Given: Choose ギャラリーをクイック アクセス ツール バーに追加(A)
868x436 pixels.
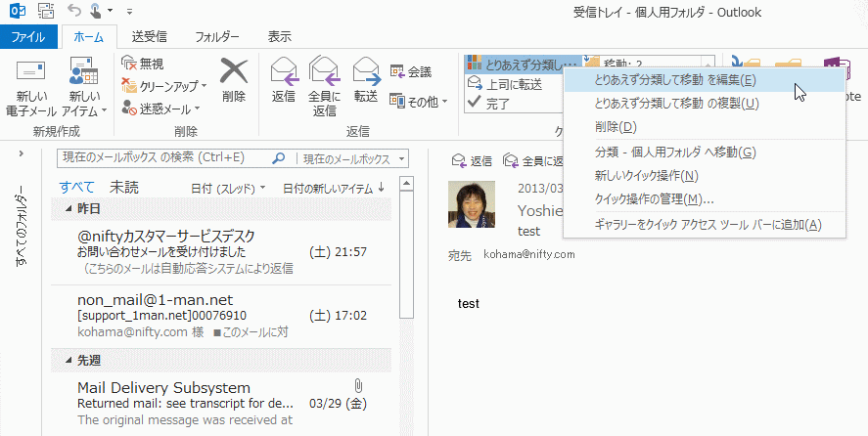Looking at the screenshot, I should 705,225.
